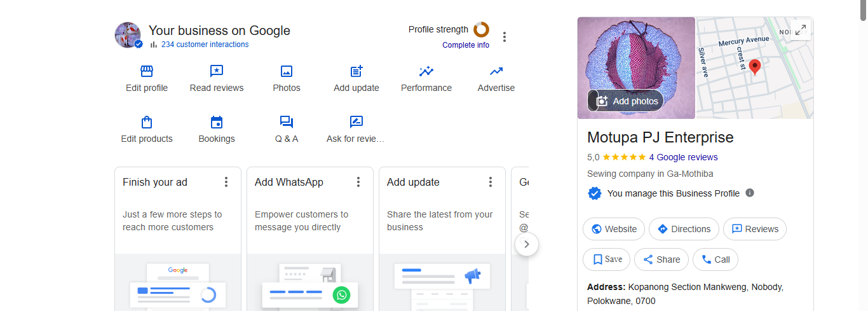The image size is (868, 311).
Task: Open the business profile three-dot menu
Action: (505, 37)
